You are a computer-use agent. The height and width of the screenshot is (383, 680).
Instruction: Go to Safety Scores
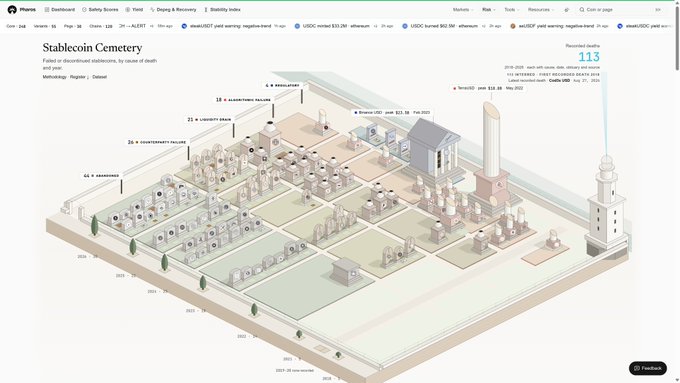[100, 10]
